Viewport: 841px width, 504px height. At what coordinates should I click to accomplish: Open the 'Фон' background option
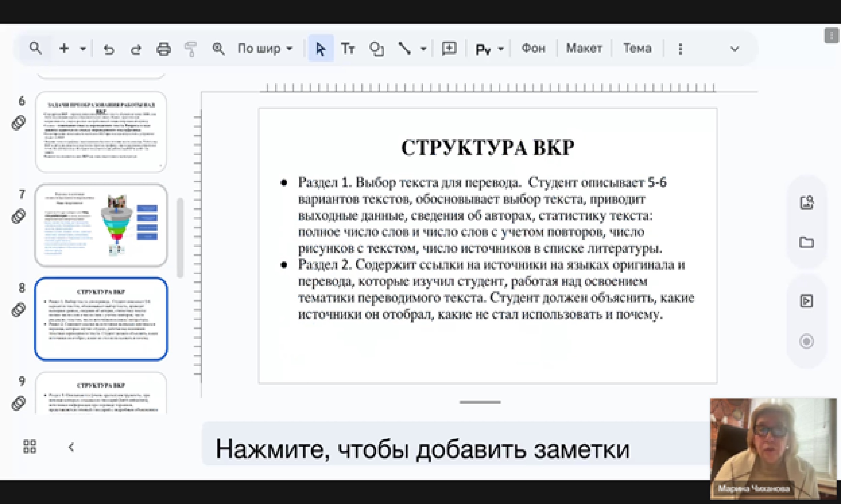(x=533, y=49)
